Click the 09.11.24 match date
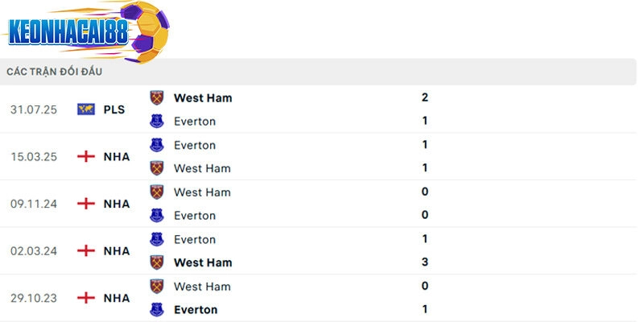 coord(34,204)
